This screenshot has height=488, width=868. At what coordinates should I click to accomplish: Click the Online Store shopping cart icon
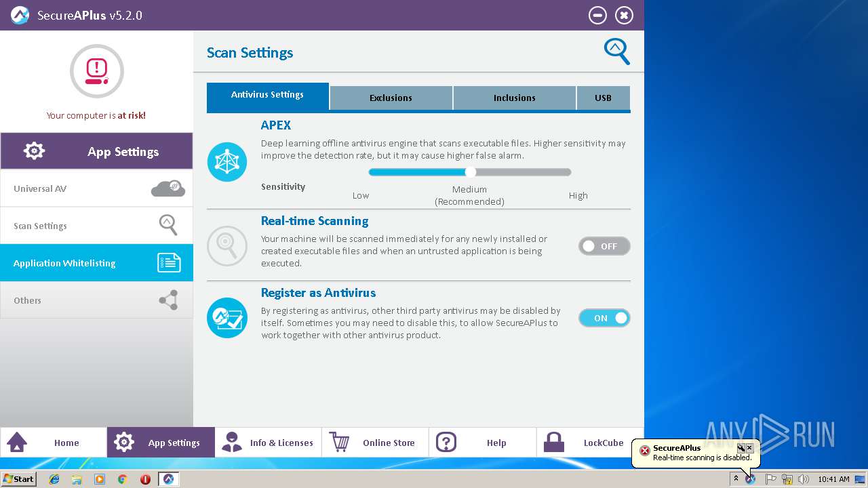click(339, 442)
